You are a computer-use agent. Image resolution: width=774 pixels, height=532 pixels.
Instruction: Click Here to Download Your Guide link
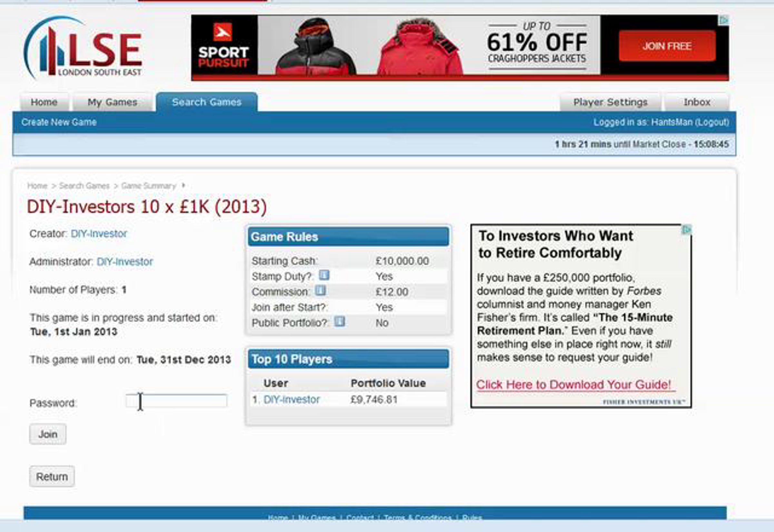click(573, 385)
